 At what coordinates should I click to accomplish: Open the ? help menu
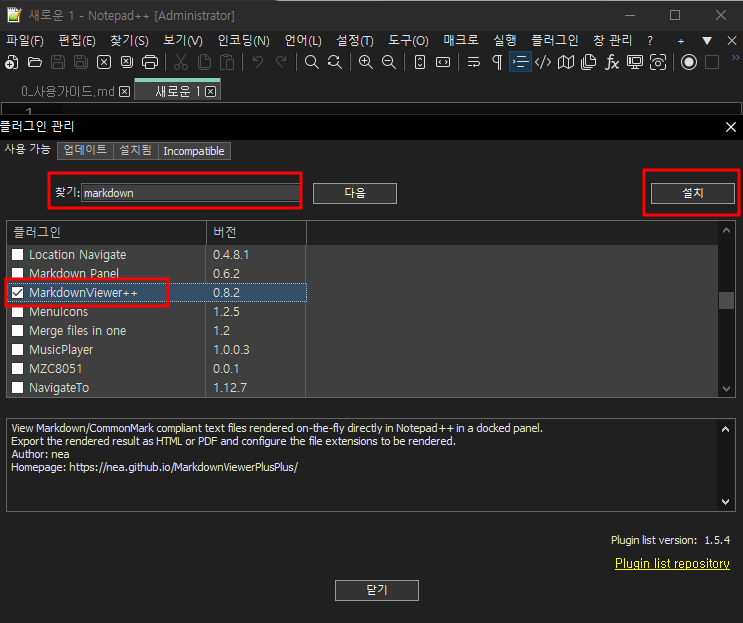coord(650,41)
